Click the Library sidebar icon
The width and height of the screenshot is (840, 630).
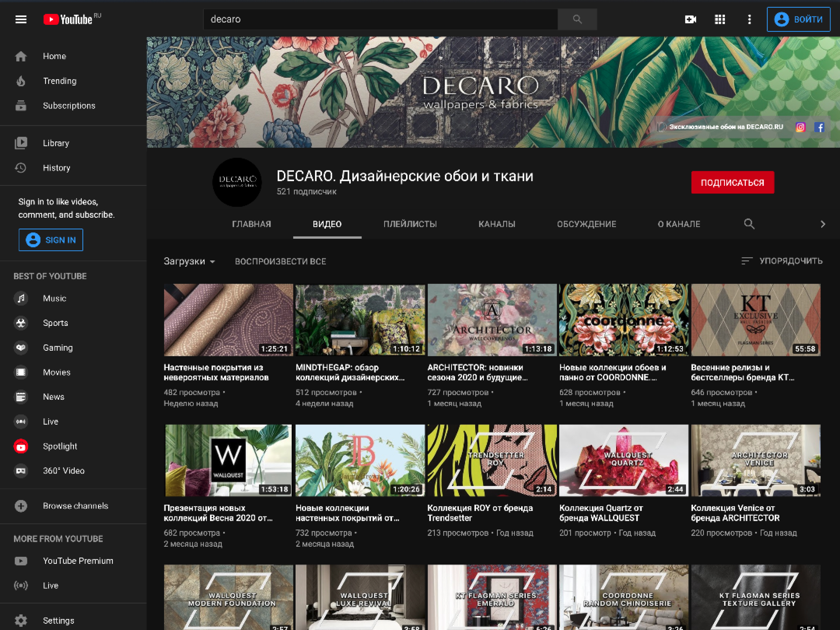[x=21, y=143]
